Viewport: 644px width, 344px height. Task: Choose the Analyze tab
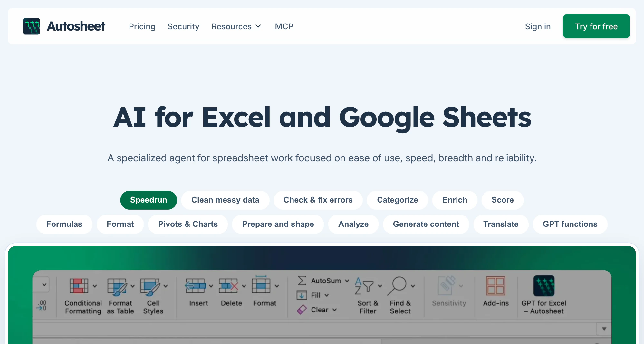click(x=353, y=224)
